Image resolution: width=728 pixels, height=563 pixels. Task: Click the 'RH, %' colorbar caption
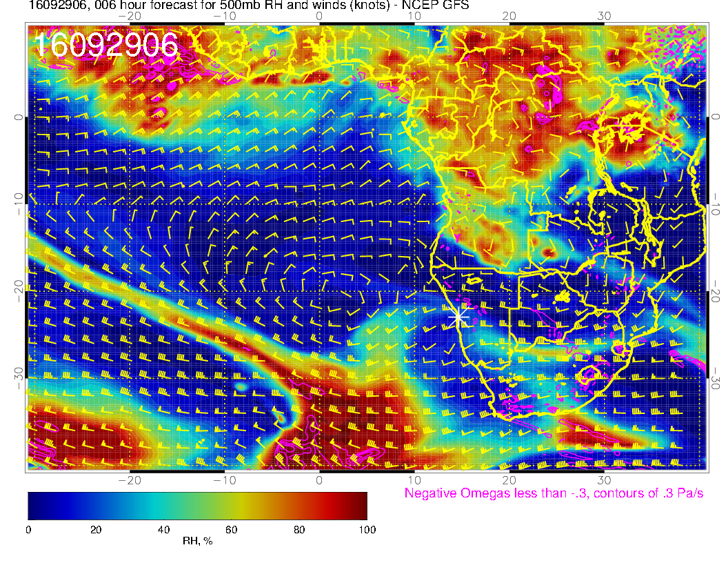point(197,541)
